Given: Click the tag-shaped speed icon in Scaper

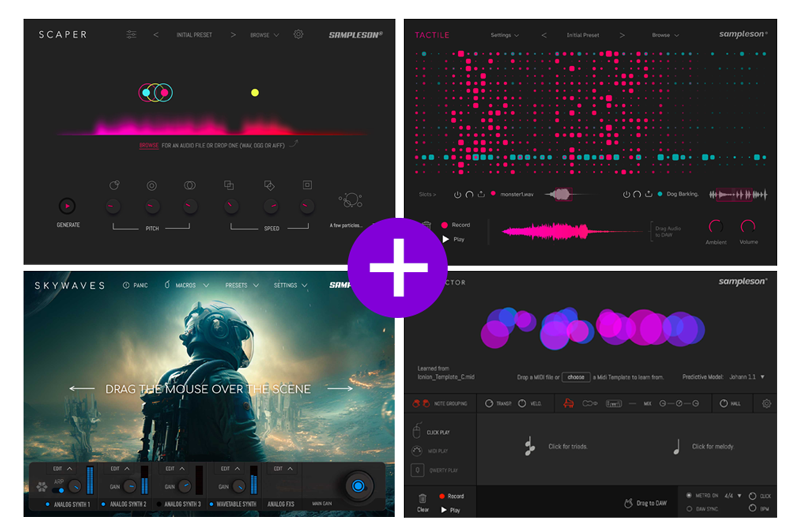Looking at the screenshot, I should coord(269,185).
